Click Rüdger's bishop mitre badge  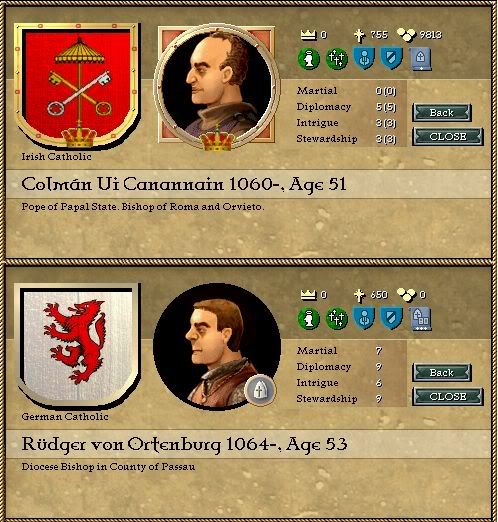(260, 390)
